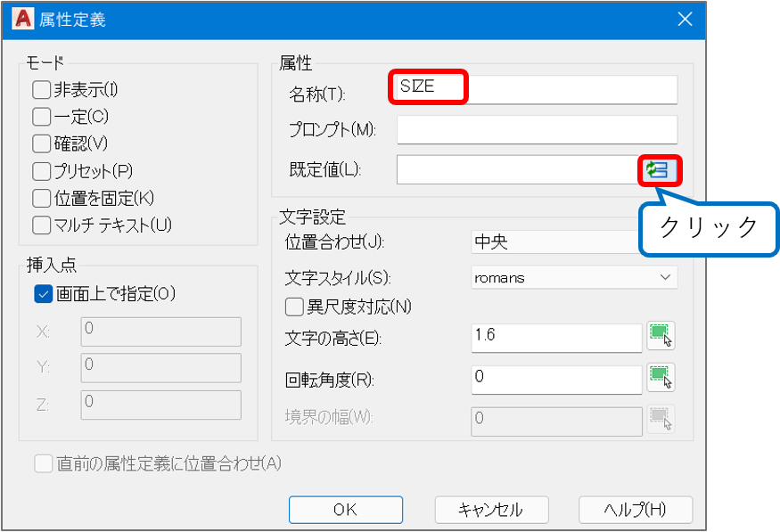Click the 既定値(L) input field
This screenshot has width=780, height=532.
[x=517, y=169]
